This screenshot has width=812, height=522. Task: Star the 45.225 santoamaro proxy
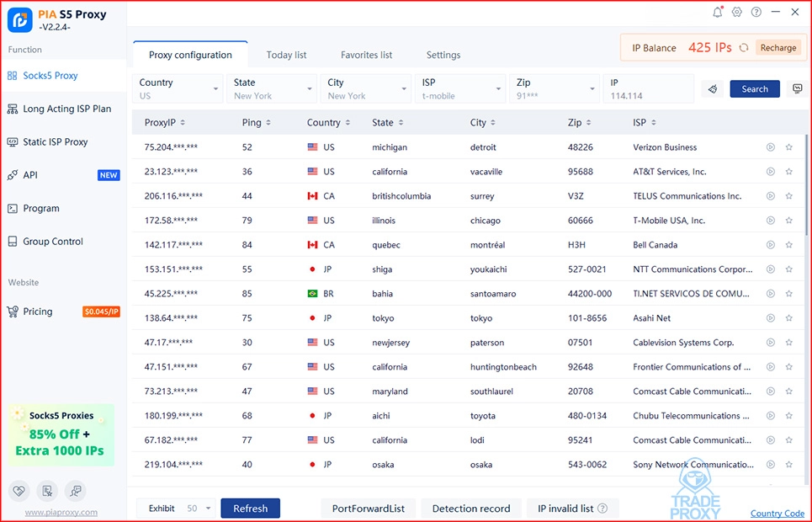click(x=788, y=293)
